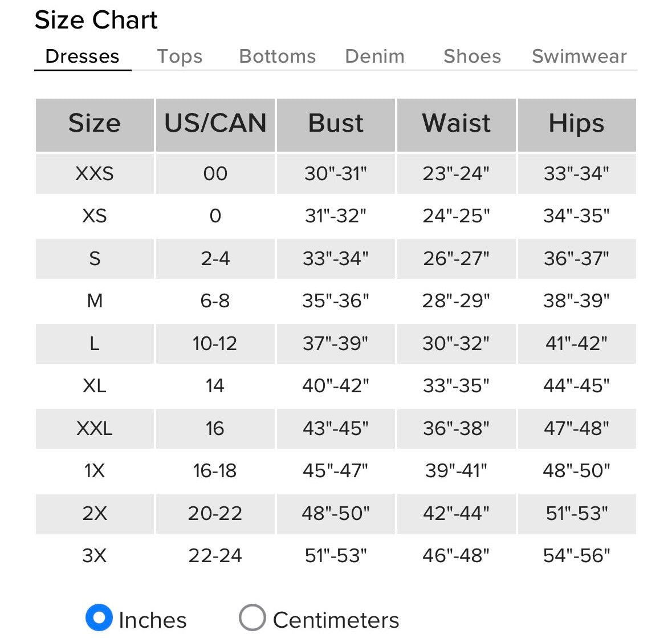Select the Inches radio button
The height and width of the screenshot is (638, 672).
99,618
